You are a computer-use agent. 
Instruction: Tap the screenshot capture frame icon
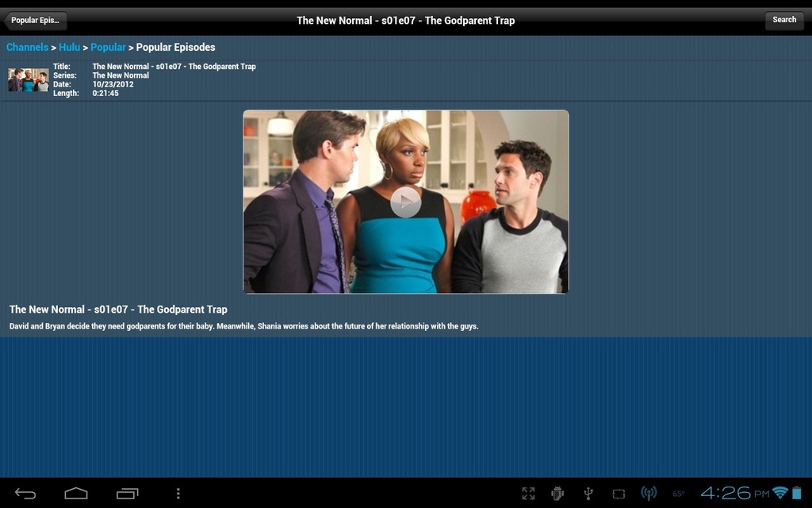[x=619, y=494]
